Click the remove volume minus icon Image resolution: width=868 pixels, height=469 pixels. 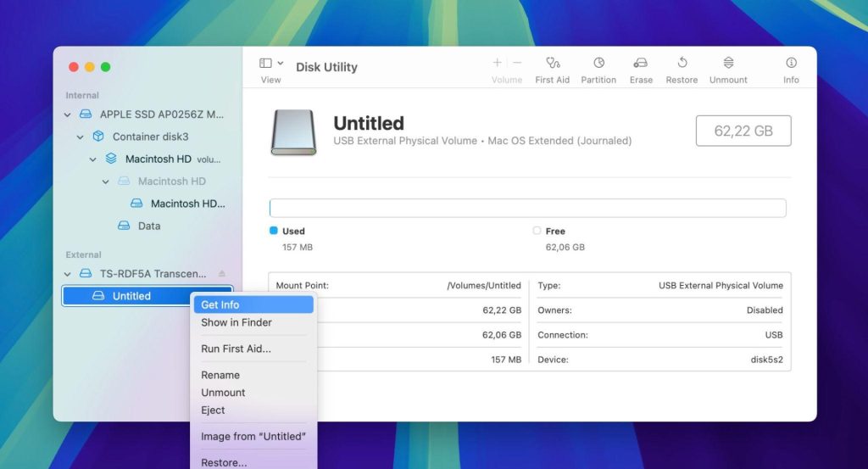tap(517, 63)
